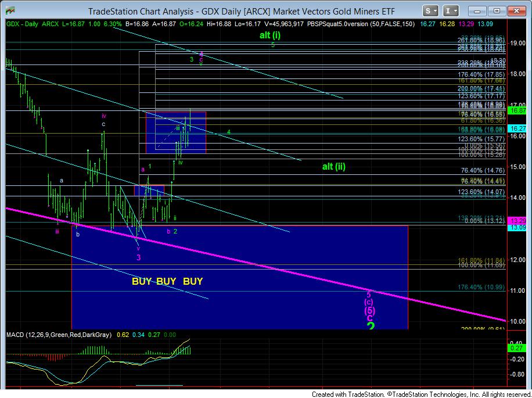Image resolution: width=532 pixels, height=398 pixels.
Task: Click the 'Lo=16.17' low value
Action: (x=247, y=24)
